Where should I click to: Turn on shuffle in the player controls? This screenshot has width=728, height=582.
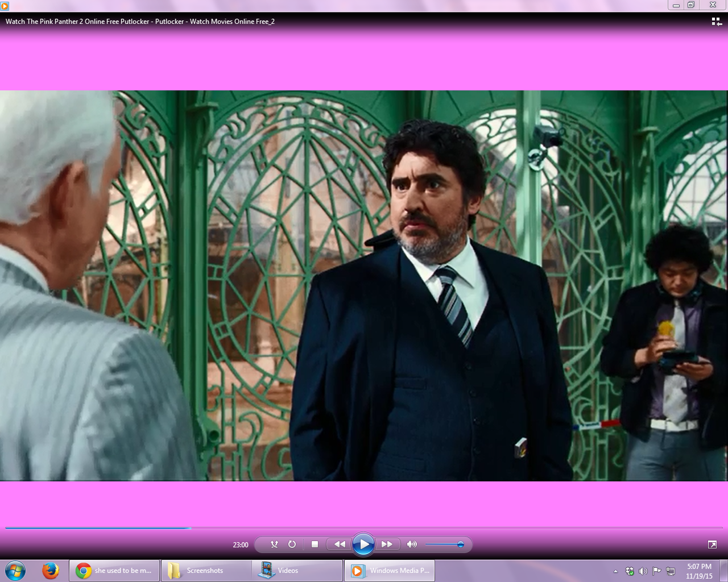(x=275, y=544)
